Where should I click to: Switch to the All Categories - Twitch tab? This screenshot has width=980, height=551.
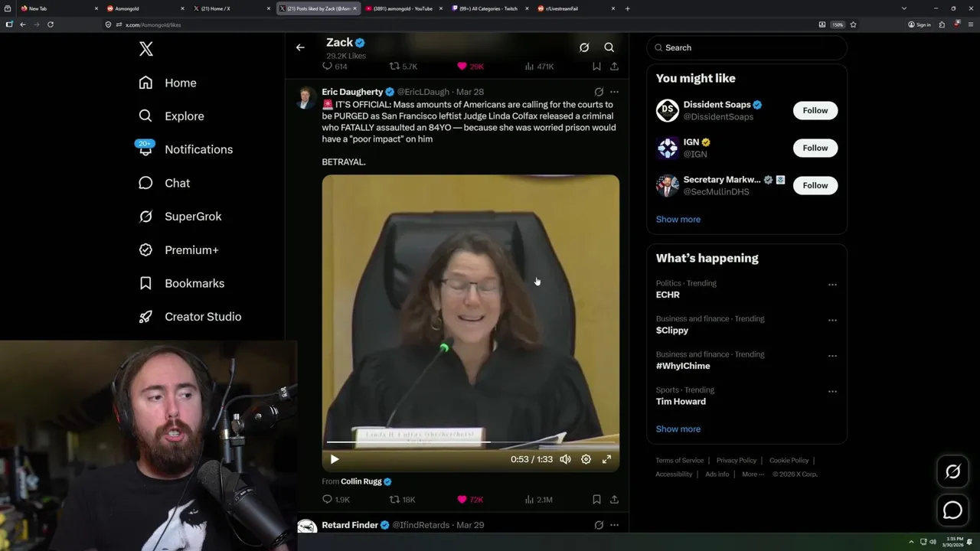(490, 8)
